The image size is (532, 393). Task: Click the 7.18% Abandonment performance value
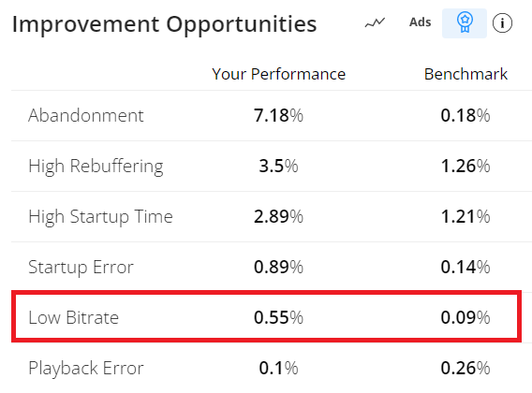(278, 115)
